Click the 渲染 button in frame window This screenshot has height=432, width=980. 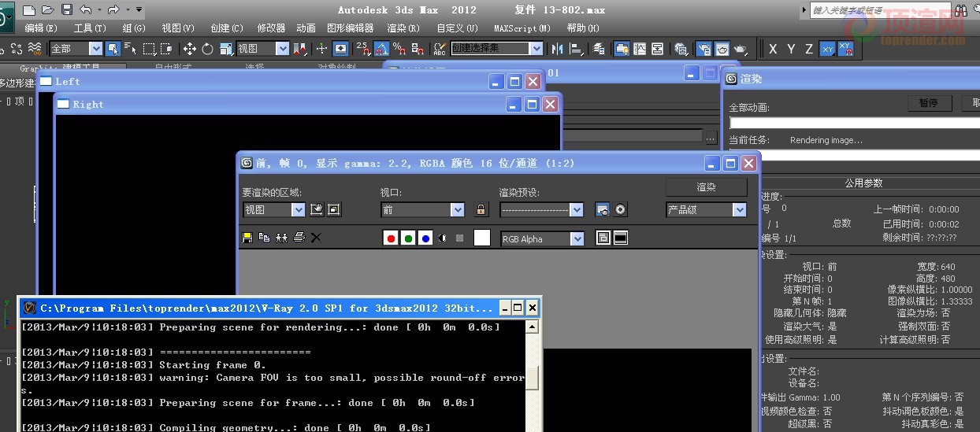pos(707,187)
